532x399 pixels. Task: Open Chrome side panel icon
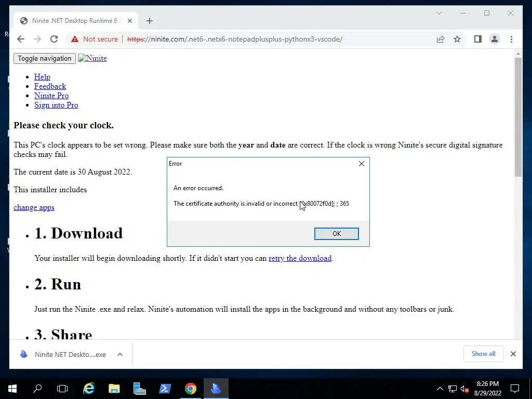point(478,39)
